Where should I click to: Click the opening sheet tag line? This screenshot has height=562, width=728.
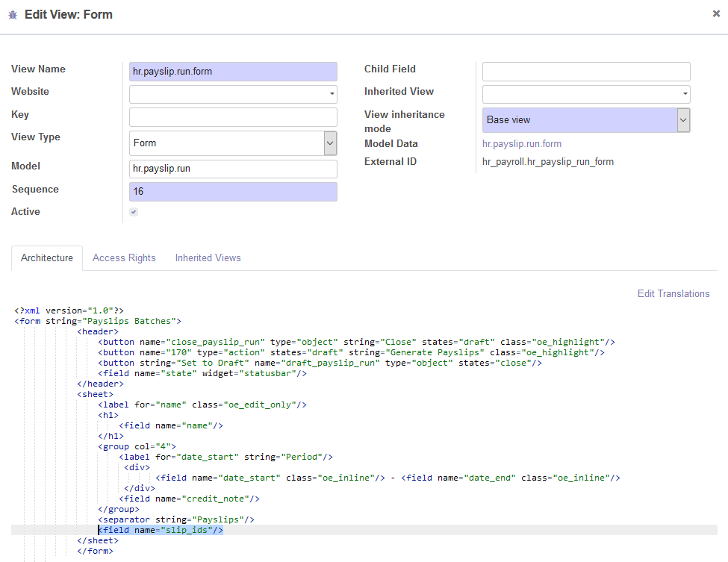tap(95, 394)
